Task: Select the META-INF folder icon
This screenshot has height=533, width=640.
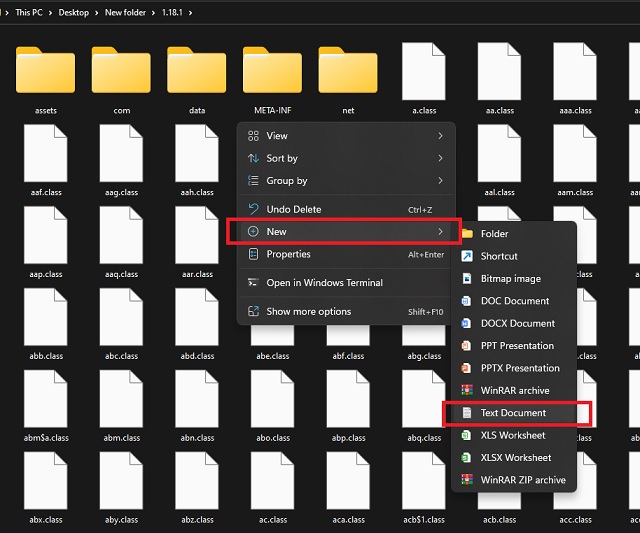Action: click(272, 72)
